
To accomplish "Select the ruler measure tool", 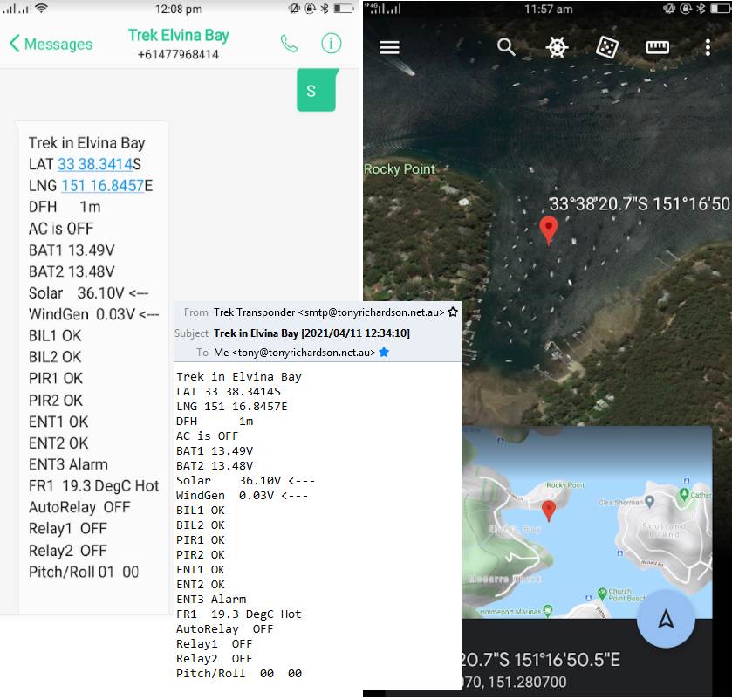I will coord(657,47).
